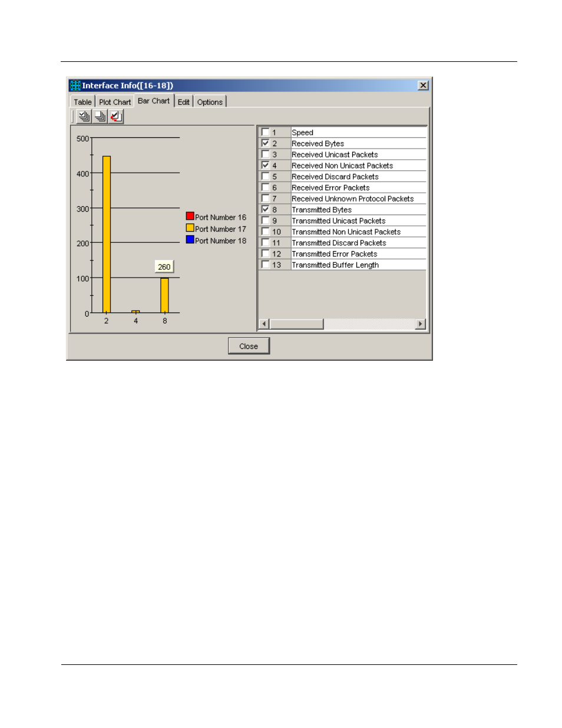This screenshot has height=728, width=562.
Task: Click the scroll left arrow of list
Action: click(264, 324)
